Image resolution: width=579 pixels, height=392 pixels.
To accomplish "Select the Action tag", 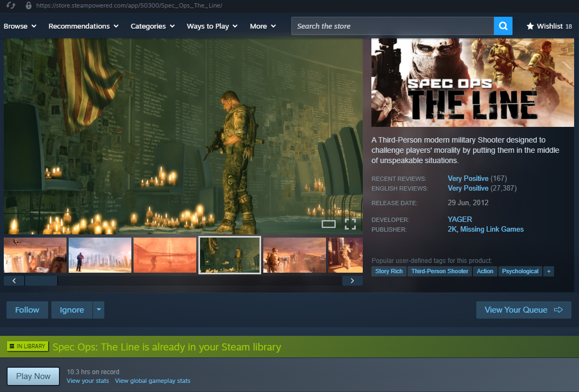I will (x=485, y=272).
